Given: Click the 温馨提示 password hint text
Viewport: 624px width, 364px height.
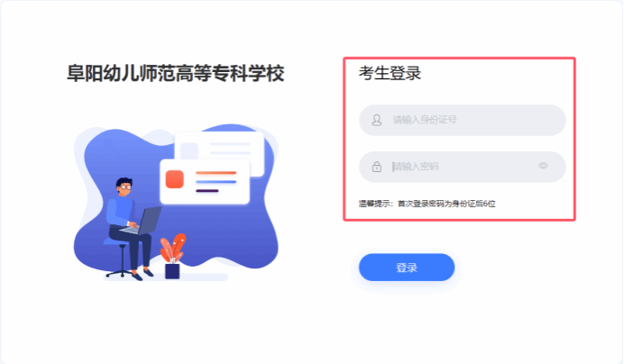Looking at the screenshot, I should 427,204.
